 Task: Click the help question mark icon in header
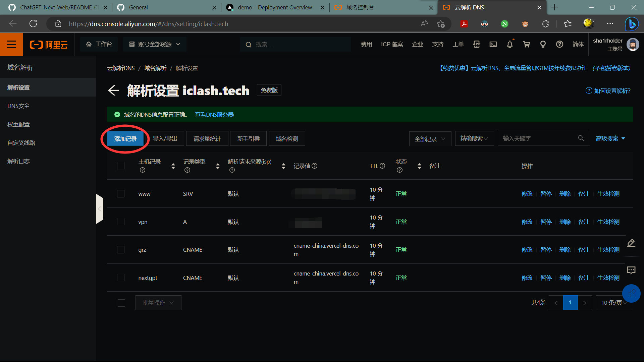pyautogui.click(x=559, y=44)
